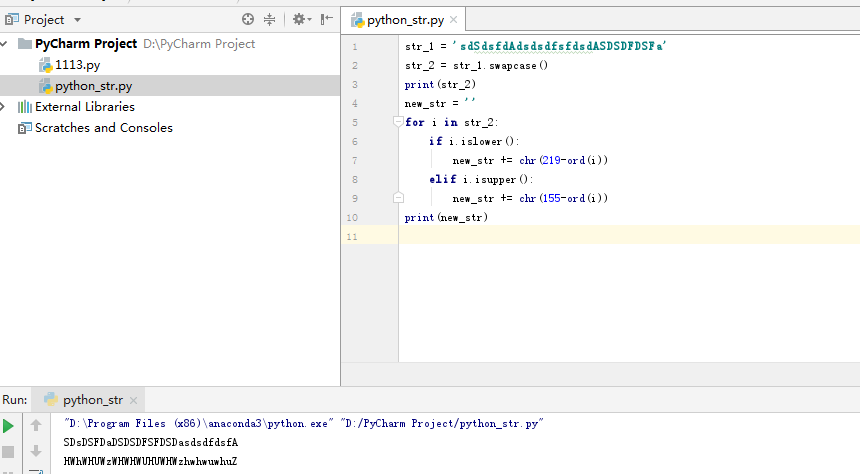Click the Up stack trace arrow
Image resolution: width=860 pixels, height=474 pixels.
point(36,427)
